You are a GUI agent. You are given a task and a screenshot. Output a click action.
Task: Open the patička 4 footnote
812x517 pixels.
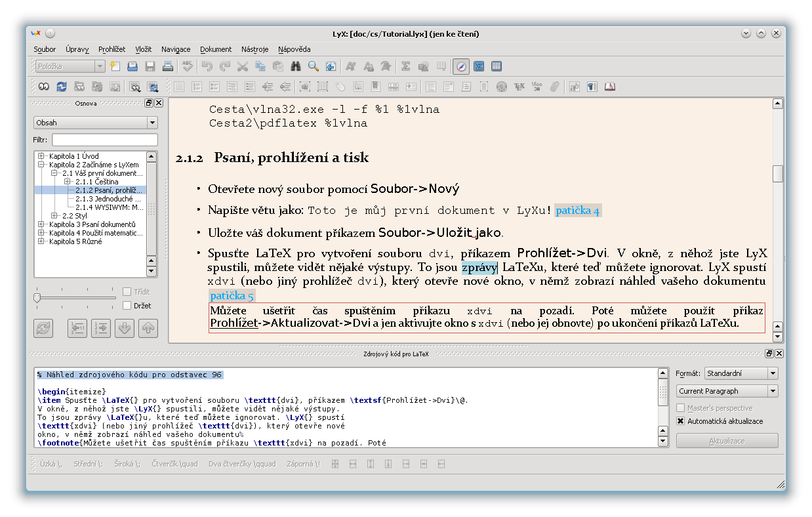click(x=578, y=211)
